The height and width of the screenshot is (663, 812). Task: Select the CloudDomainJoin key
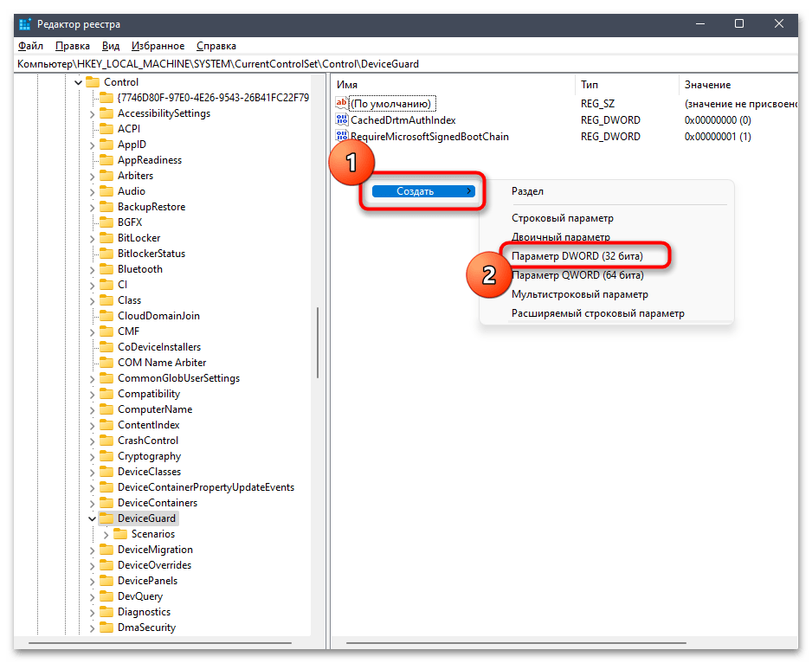[158, 315]
